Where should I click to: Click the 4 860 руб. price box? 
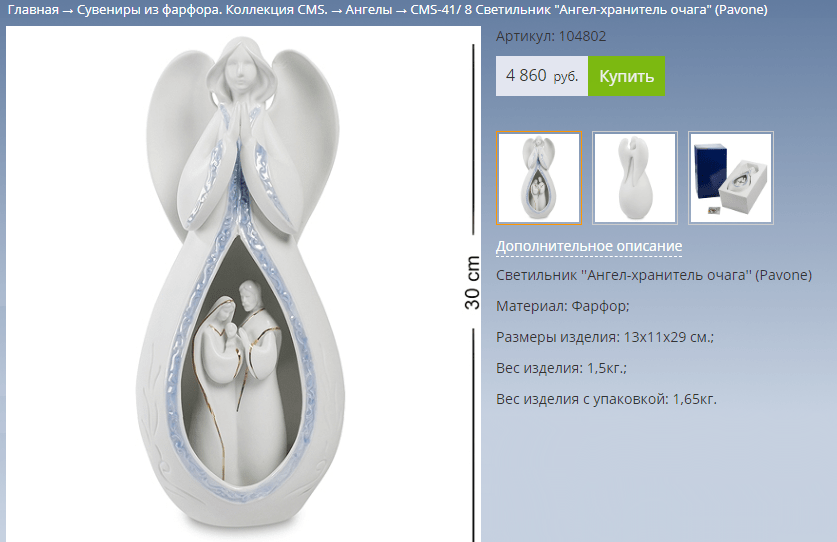tap(542, 76)
